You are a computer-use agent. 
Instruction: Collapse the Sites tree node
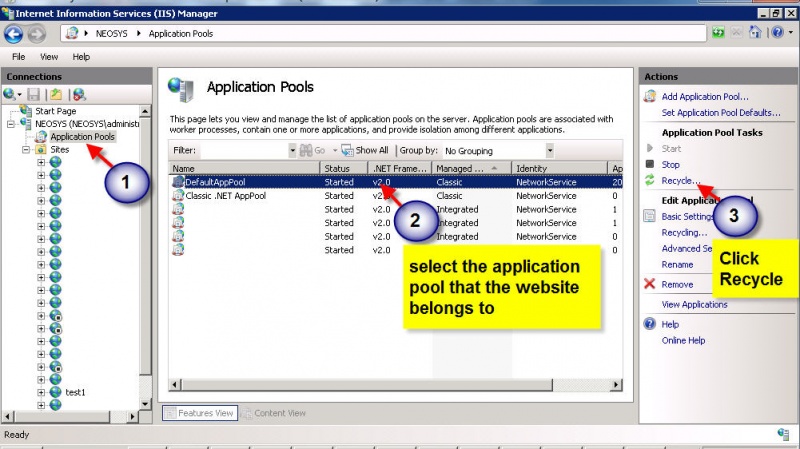pos(26,149)
